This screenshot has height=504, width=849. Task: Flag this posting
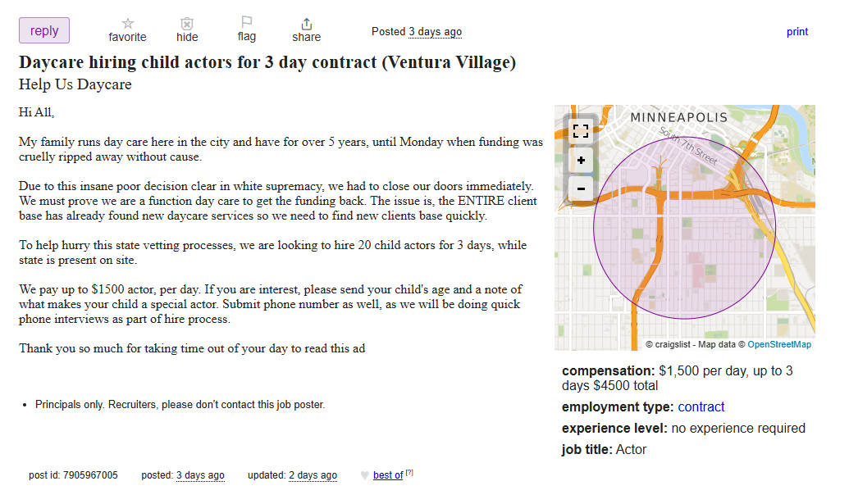pyautogui.click(x=247, y=23)
